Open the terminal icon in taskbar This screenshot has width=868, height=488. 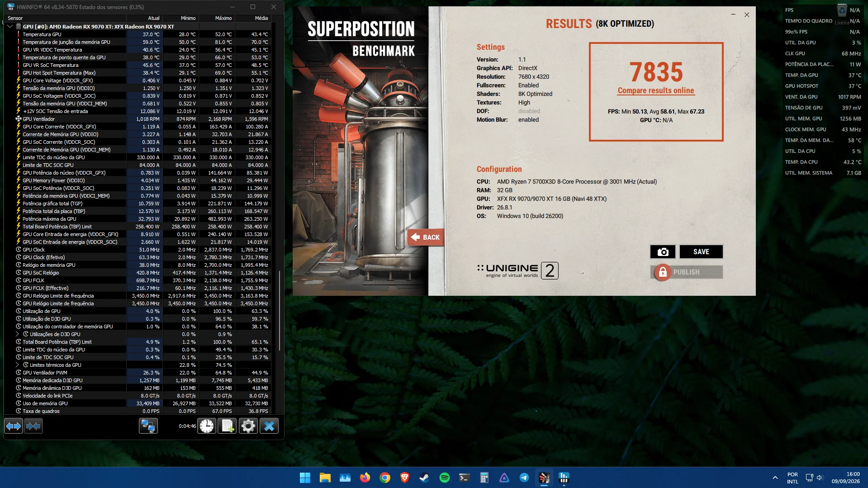465,478
